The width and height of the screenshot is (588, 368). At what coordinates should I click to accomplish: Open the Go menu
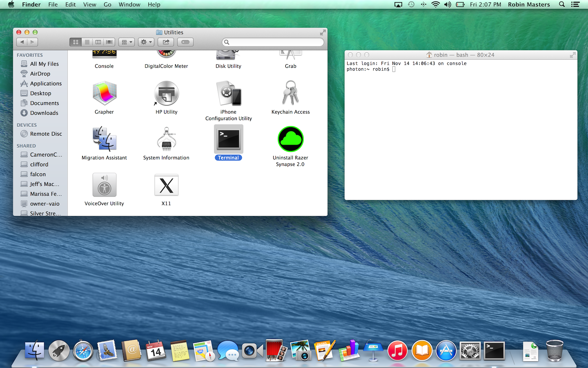pos(107,4)
